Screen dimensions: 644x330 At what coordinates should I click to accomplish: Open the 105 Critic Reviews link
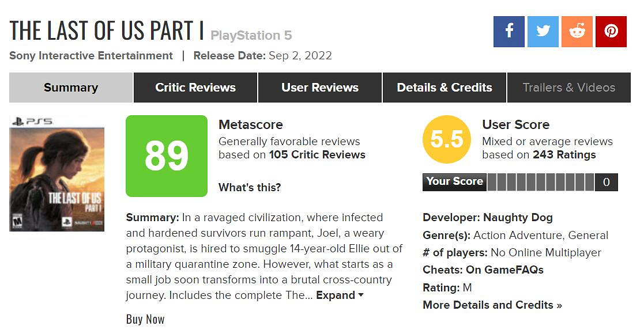pyautogui.click(x=317, y=155)
